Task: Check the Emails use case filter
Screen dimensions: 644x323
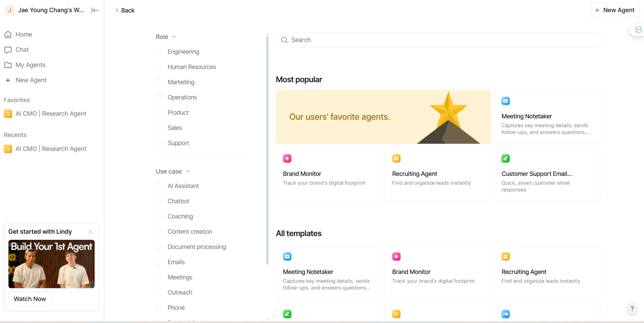Action: 159,262
